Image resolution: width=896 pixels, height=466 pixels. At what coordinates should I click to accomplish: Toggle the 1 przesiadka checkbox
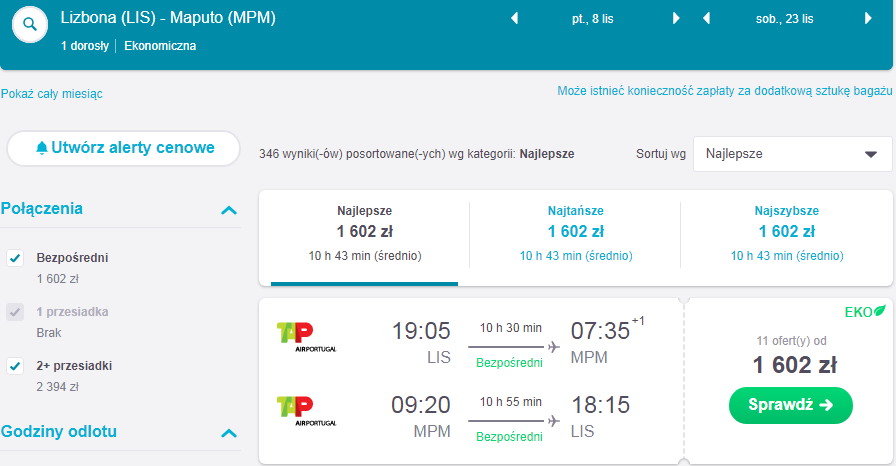[15, 312]
